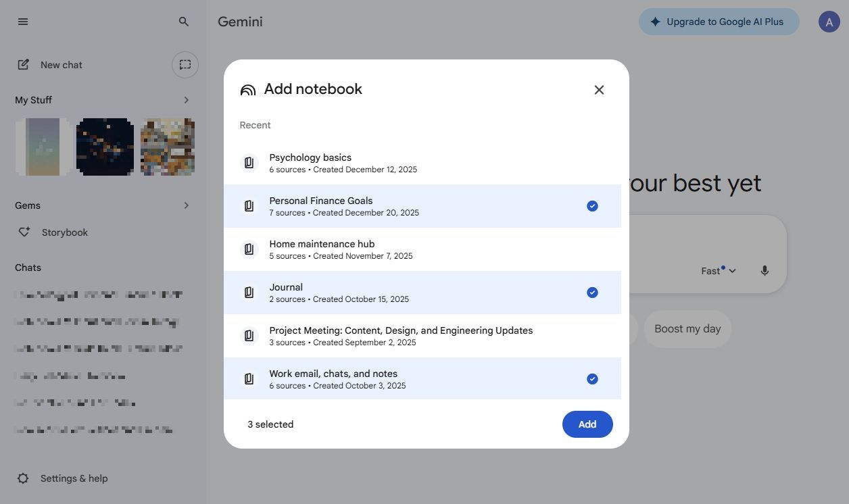849x504 pixels.
Task: Click the account avatar labeled A
Action: click(x=829, y=22)
